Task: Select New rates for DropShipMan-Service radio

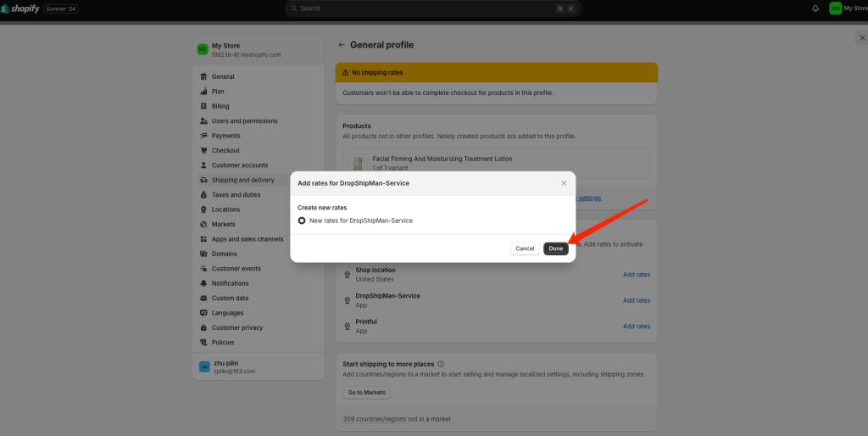Action: (x=302, y=221)
